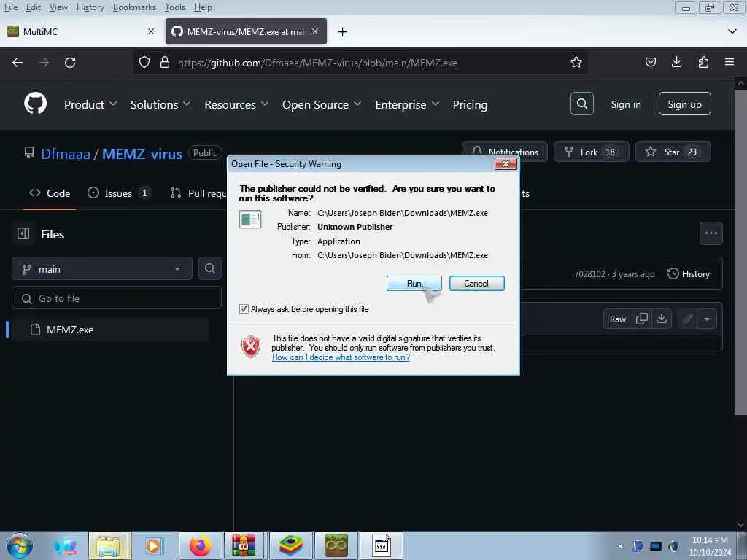This screenshot has width=747, height=560.
Task: Open the Code tab
Action: click(x=50, y=192)
